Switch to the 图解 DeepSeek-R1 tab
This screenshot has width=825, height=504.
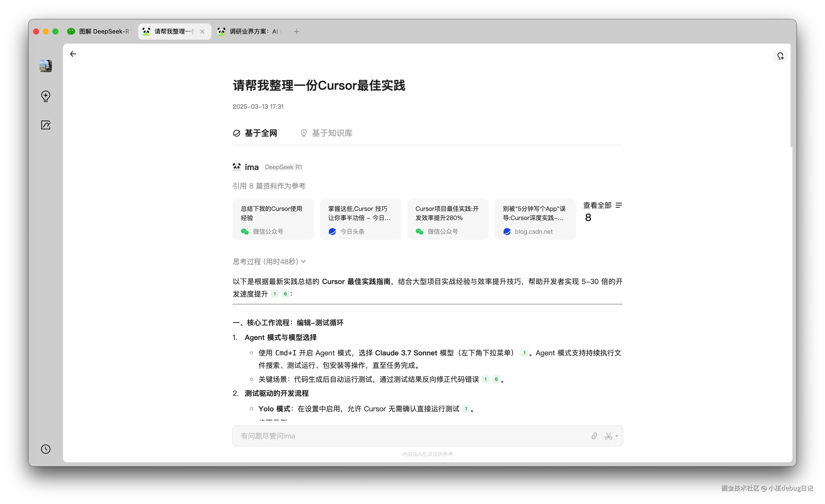tap(100, 31)
